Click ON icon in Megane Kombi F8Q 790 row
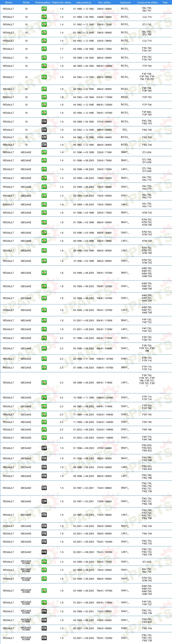This screenshot has height=644, width=172. point(44,620)
